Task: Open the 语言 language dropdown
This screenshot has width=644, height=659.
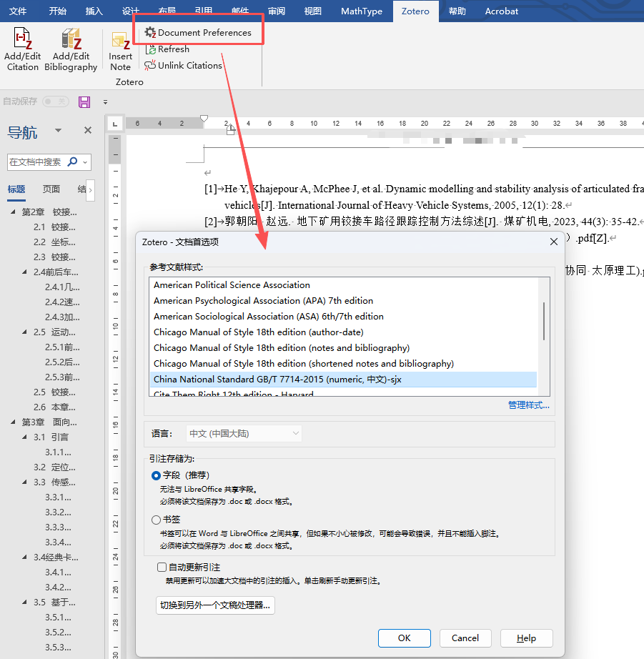Action: (x=244, y=433)
